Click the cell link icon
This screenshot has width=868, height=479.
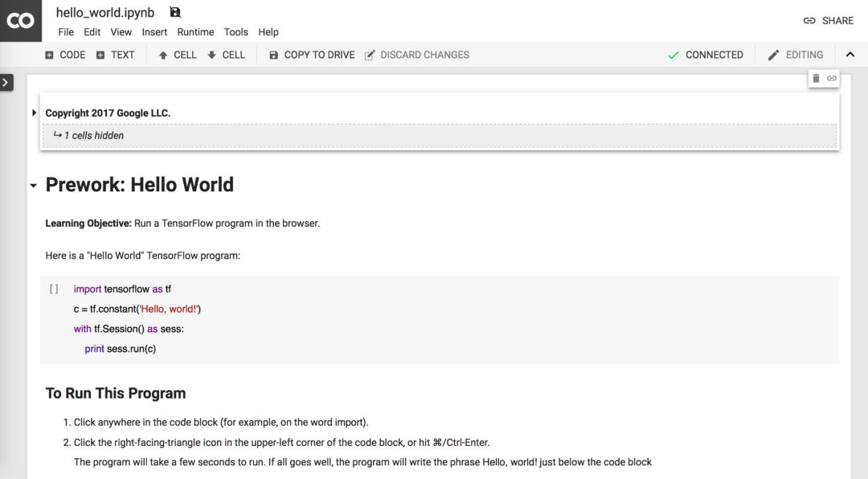click(832, 78)
